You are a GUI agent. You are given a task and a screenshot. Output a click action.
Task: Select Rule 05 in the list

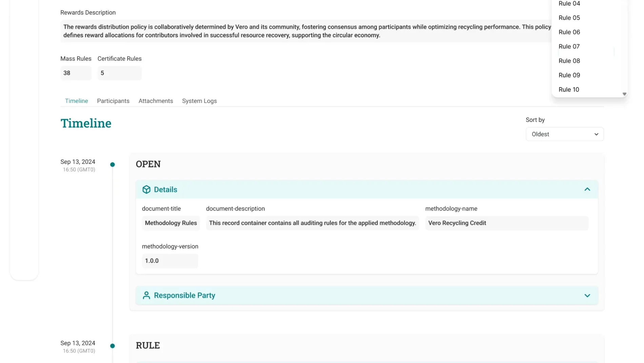coord(569,18)
